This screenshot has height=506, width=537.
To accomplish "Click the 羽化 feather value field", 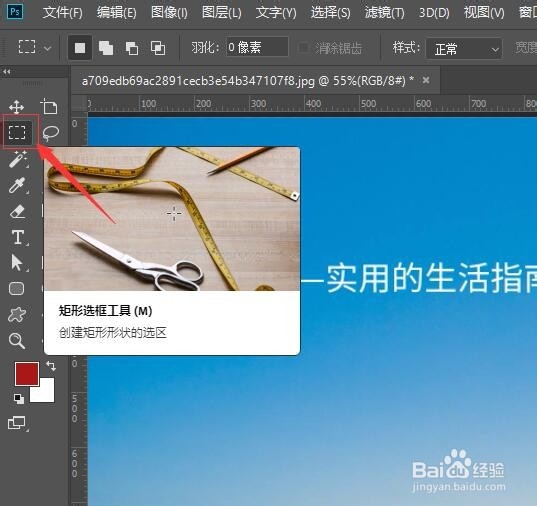I will [257, 47].
